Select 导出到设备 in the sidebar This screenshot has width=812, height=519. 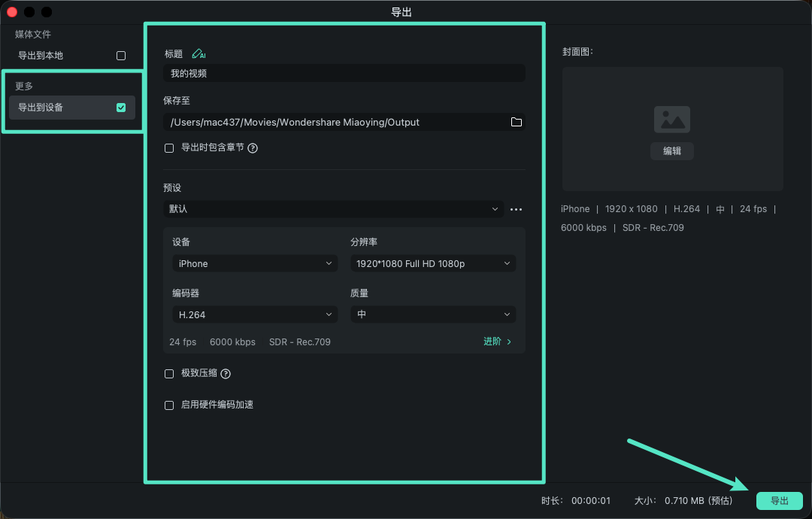click(x=72, y=108)
